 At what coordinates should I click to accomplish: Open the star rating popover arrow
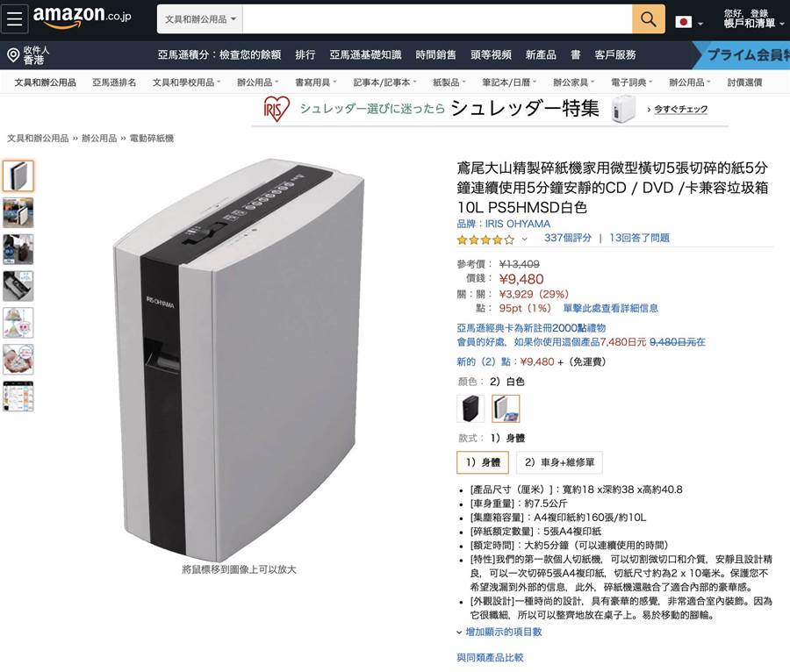524,239
